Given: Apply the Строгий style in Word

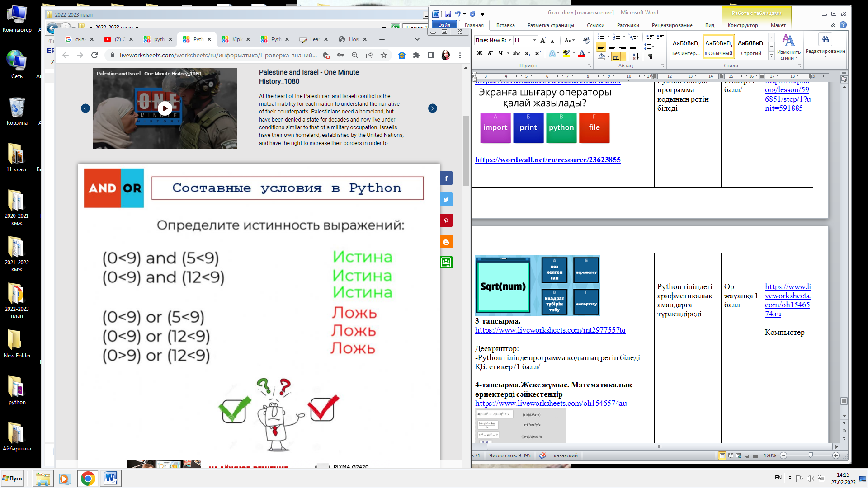Looking at the screenshot, I should 751,47.
